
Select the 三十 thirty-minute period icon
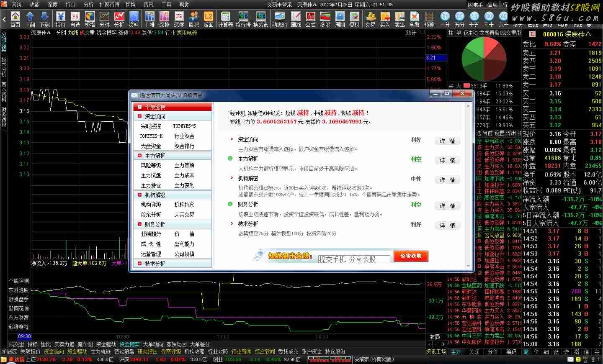click(x=489, y=19)
